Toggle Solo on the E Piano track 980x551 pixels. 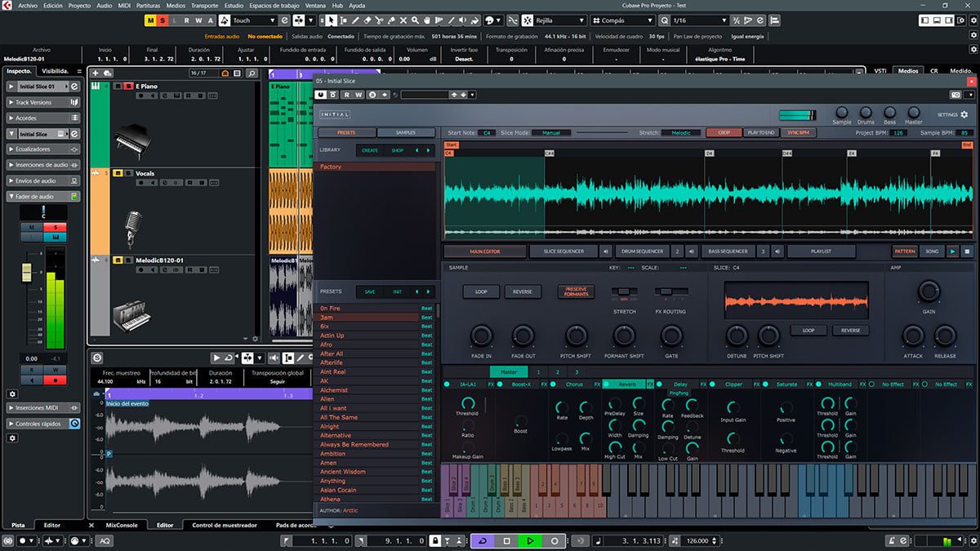pos(128,86)
